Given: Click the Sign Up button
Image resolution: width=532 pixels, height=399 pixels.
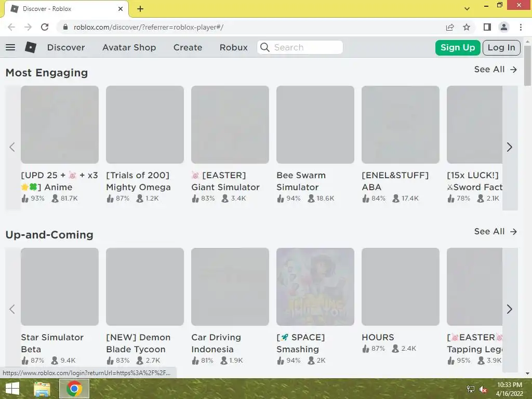Looking at the screenshot, I should coord(458,47).
